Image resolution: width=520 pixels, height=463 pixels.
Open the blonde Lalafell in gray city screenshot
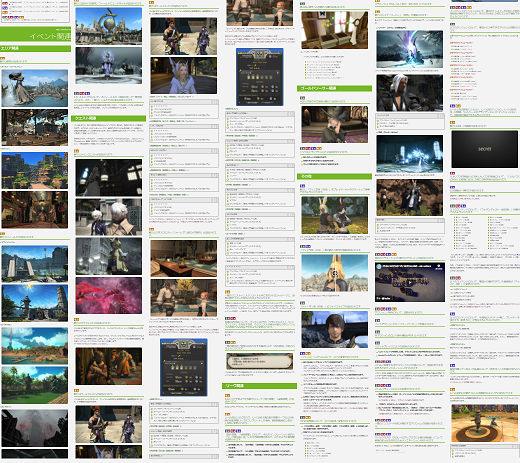click(109, 256)
